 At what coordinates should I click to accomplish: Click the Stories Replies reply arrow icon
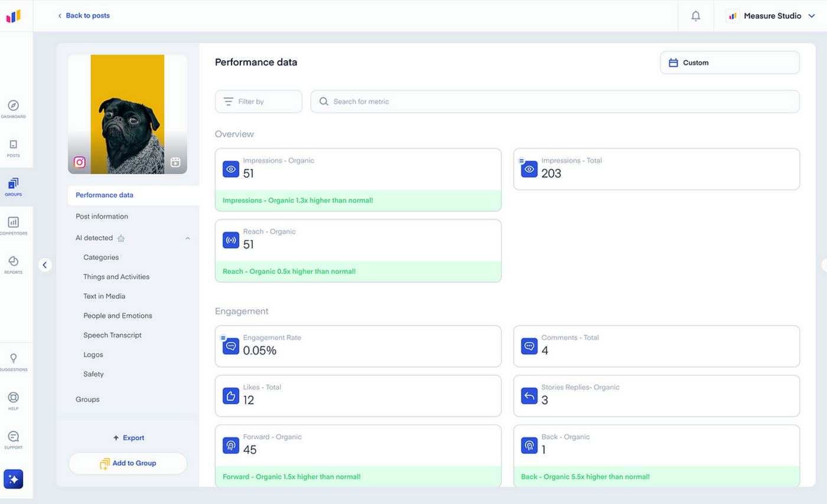[529, 396]
